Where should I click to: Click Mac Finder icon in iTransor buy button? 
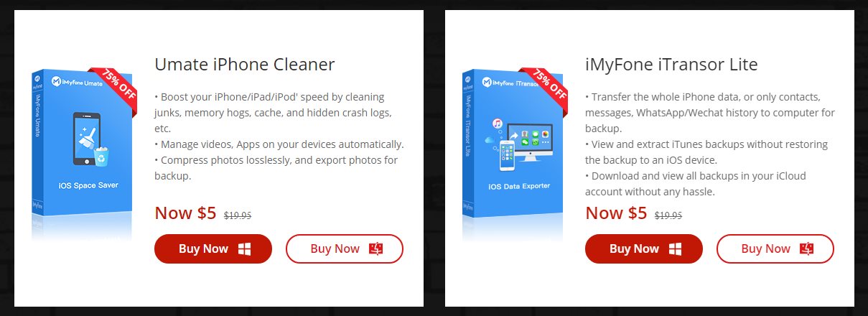point(808,249)
